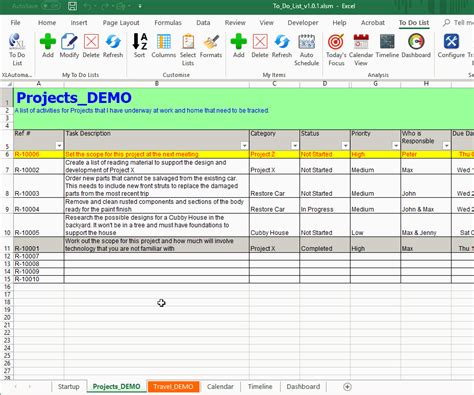Click the Save icon in title bar
Viewport: 474px width, 395px height.
point(72,6)
